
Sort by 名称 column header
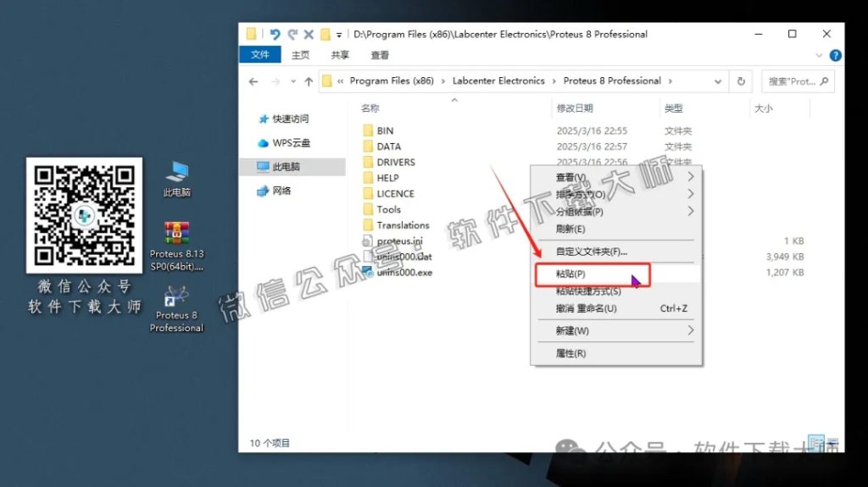tap(370, 108)
